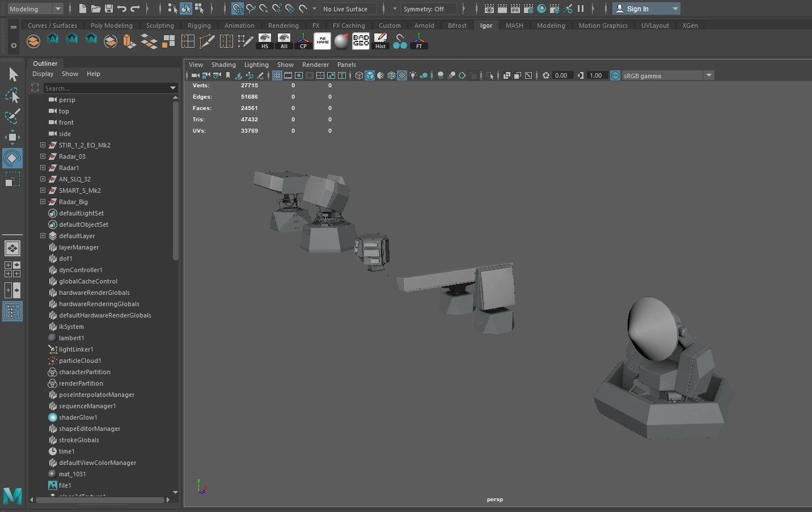Toggle textured display checker icon

click(x=402, y=75)
